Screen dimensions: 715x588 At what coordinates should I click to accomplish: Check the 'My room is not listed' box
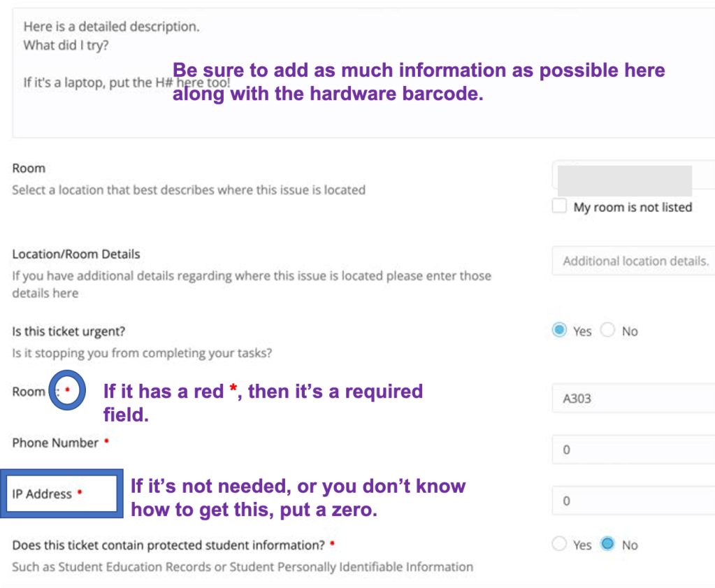pos(559,206)
